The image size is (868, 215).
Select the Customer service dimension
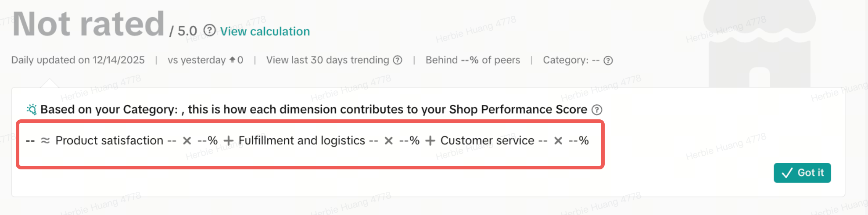487,141
